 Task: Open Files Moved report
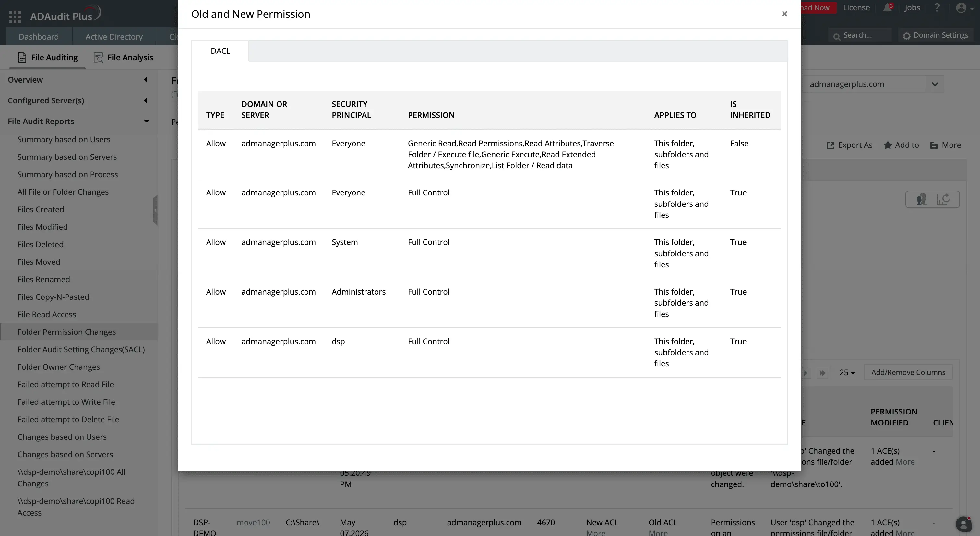(x=38, y=262)
